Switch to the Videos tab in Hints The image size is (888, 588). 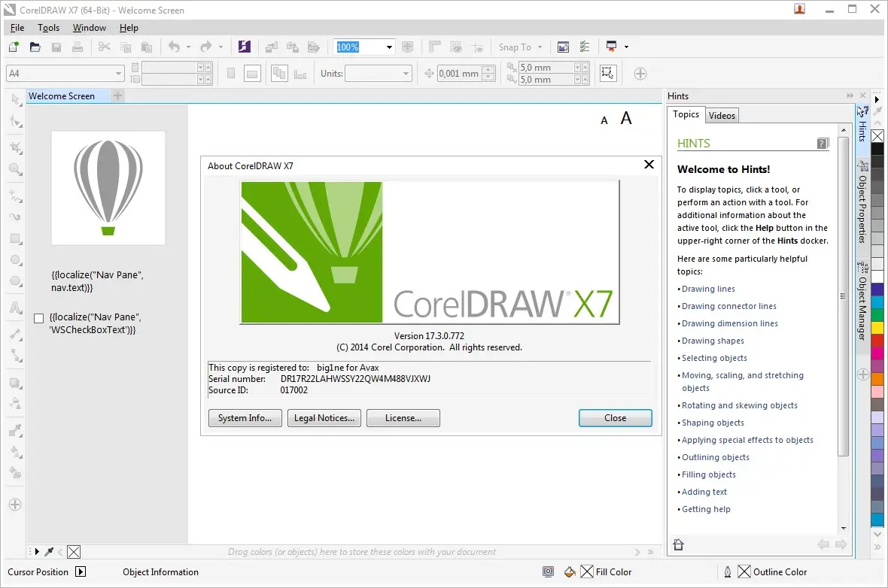722,116
